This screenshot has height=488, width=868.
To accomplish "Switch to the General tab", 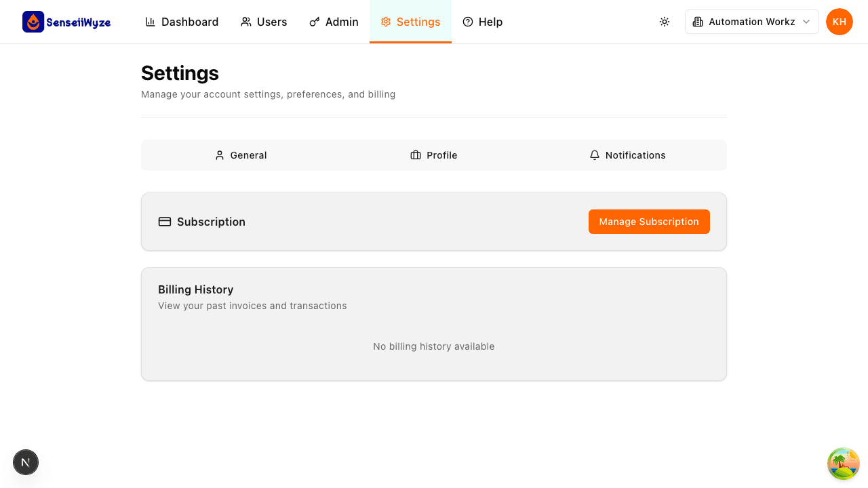I will click(241, 155).
